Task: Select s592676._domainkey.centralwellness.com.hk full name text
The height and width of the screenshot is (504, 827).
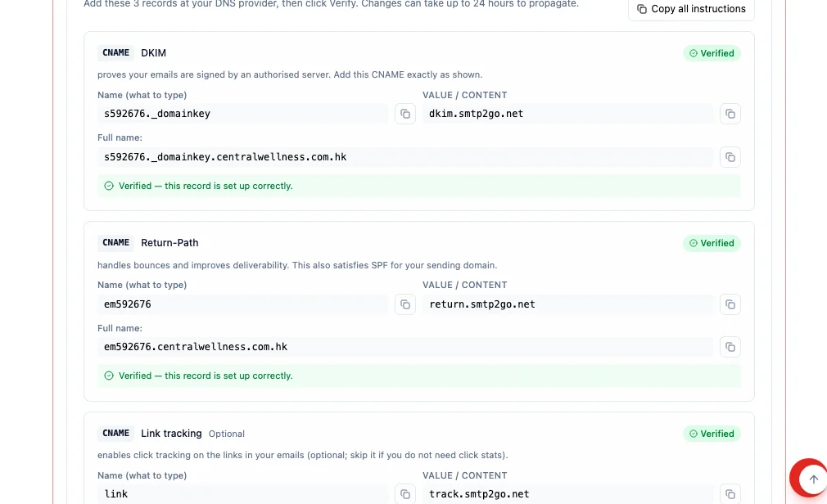Action: pos(225,157)
